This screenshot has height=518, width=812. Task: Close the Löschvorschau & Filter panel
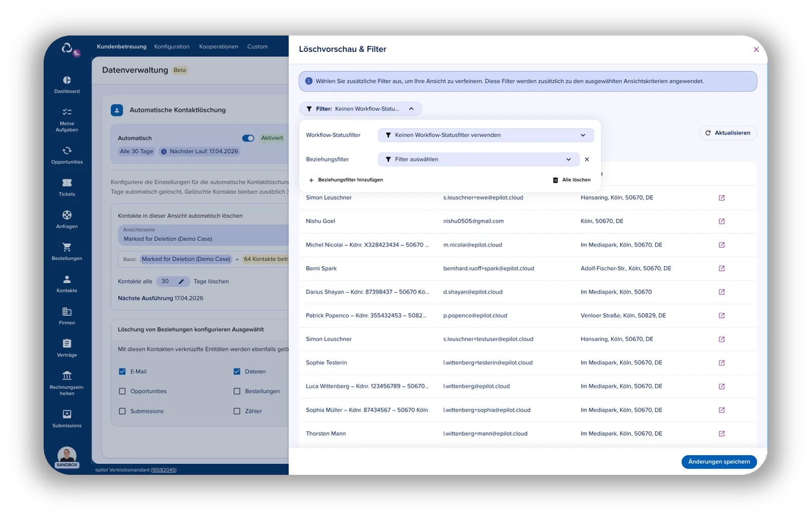click(756, 49)
